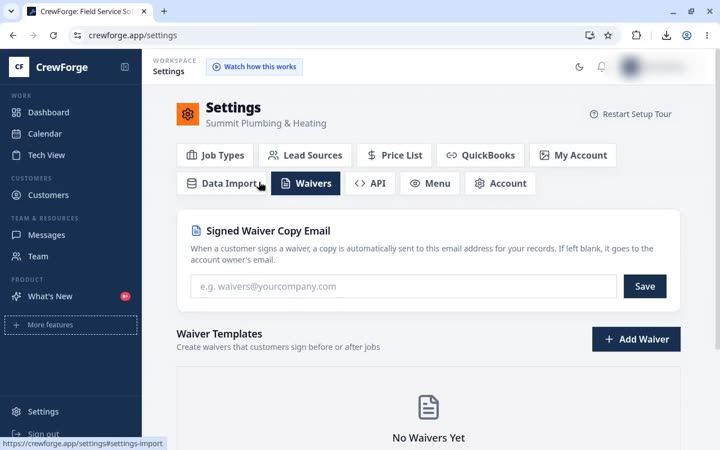Open the Menu tab
Image resolution: width=720 pixels, height=450 pixels.
(x=430, y=183)
